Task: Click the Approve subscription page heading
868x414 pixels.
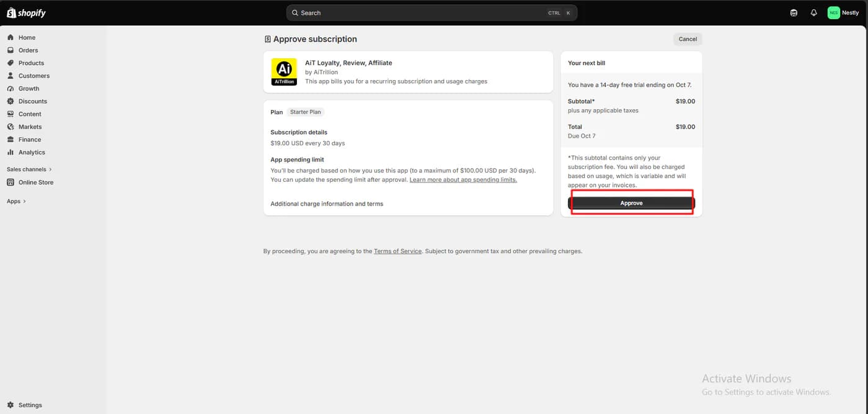Action: pos(315,39)
